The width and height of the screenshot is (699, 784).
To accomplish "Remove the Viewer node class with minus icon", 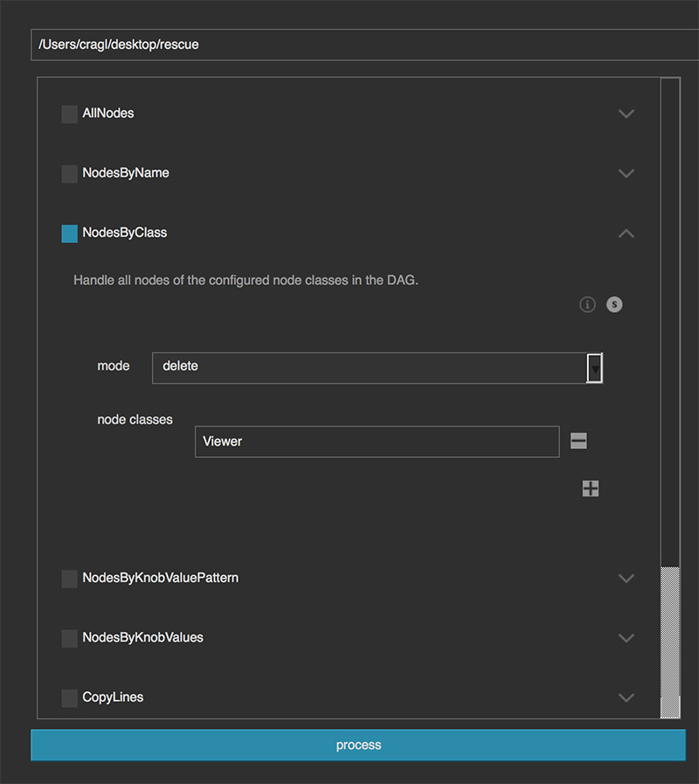I will (578, 441).
